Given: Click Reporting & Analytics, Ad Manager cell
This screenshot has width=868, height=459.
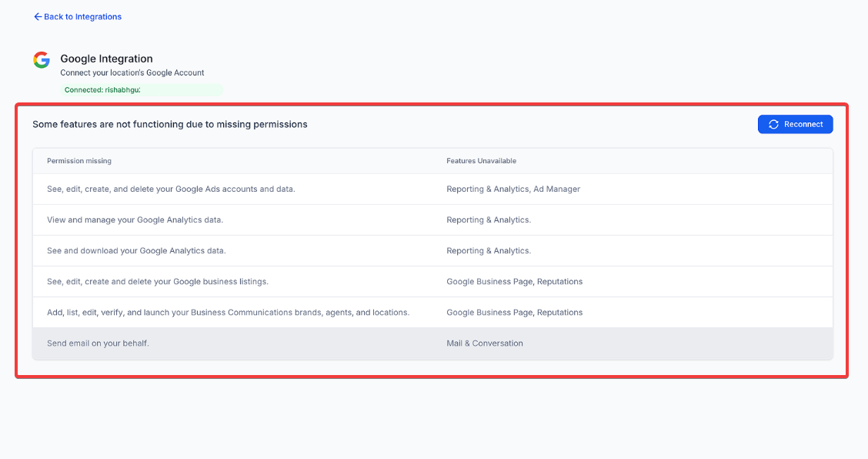Looking at the screenshot, I should (x=513, y=189).
